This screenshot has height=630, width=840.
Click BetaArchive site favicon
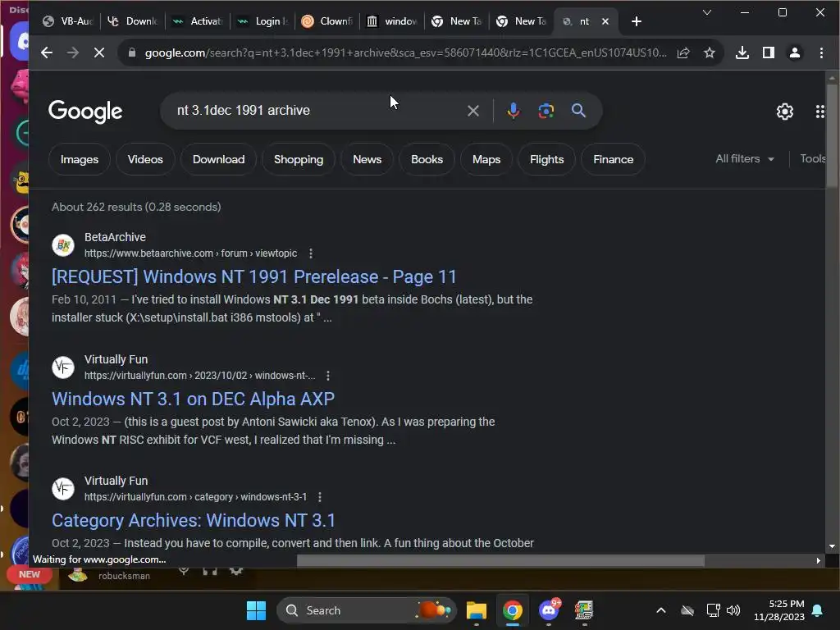tap(63, 245)
